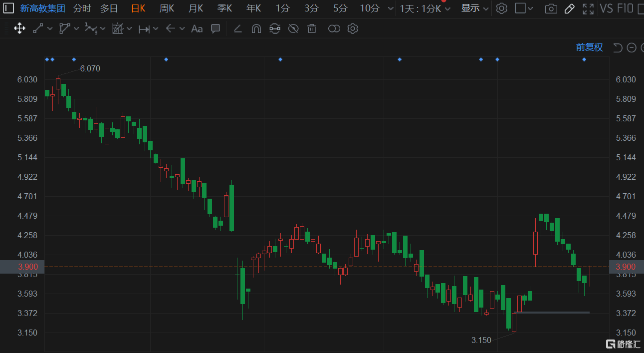Click the zoom-out minus circle button
This screenshot has height=353, width=644.
(632, 47)
